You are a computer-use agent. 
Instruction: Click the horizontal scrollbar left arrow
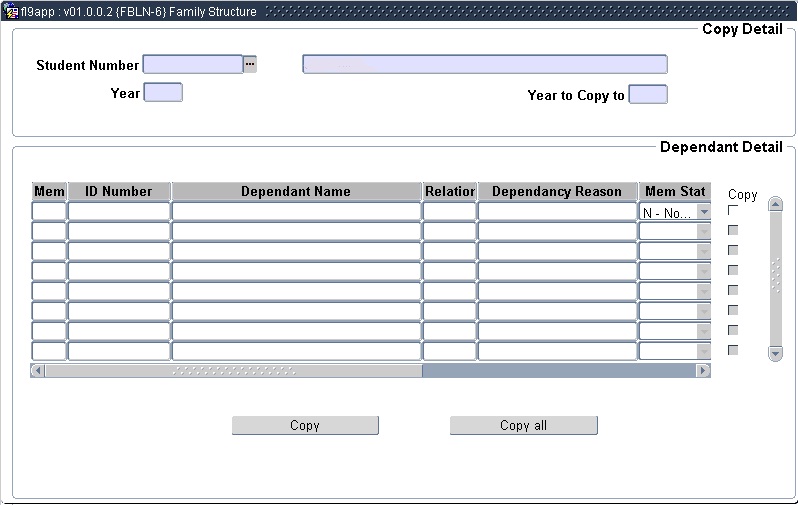(x=38, y=371)
